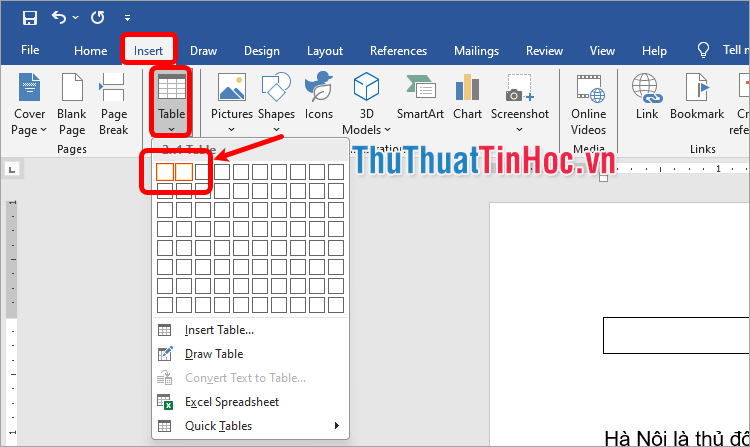Viewport: 750px width, 447px height.
Task: Insert Icons from the ribbon
Action: (319, 96)
